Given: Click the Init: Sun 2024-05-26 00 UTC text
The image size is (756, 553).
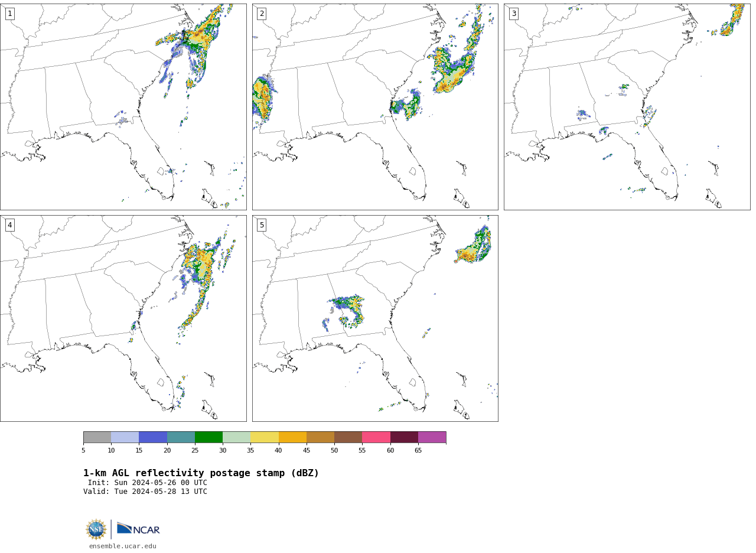Looking at the screenshot, I should pos(148,483).
